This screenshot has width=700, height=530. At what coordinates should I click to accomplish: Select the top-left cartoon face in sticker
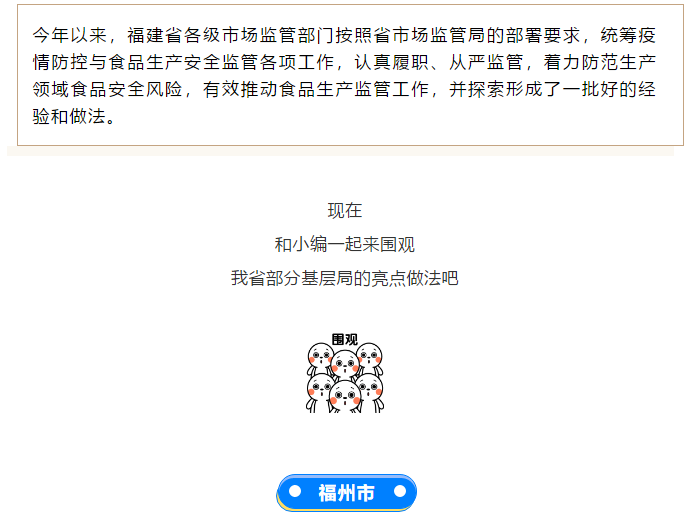click(320, 355)
